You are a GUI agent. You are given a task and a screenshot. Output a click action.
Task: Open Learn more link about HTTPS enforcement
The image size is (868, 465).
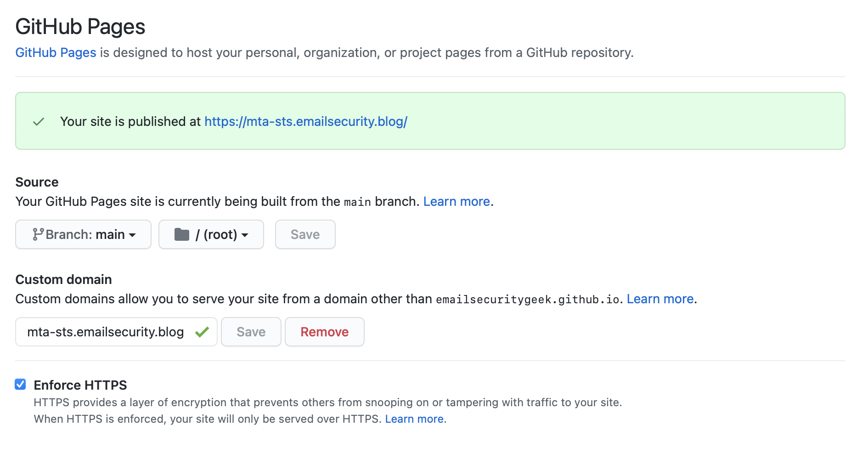pos(414,419)
